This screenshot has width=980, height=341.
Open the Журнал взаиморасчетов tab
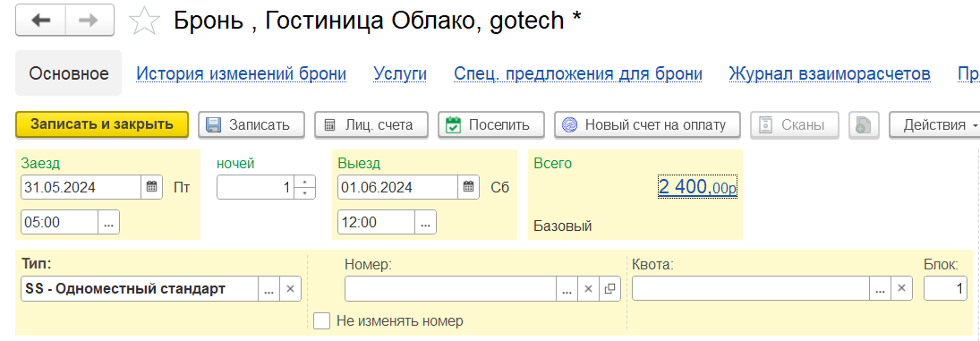tap(830, 73)
